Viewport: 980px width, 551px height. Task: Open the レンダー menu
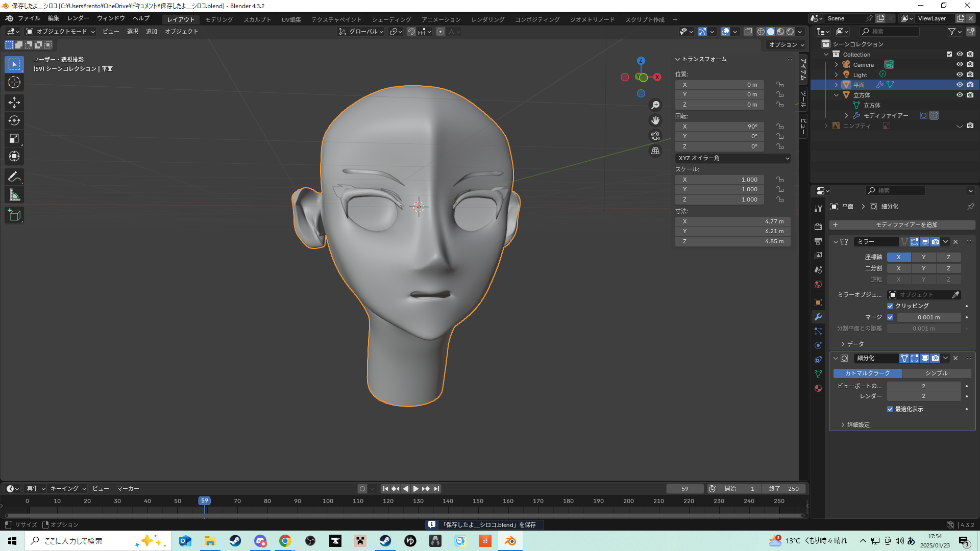point(78,18)
